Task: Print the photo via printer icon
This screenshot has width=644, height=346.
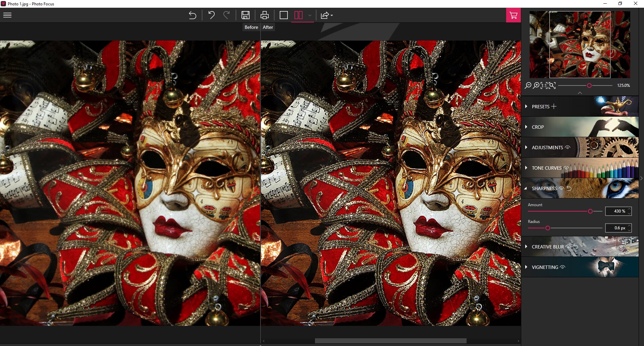Action: tap(264, 15)
